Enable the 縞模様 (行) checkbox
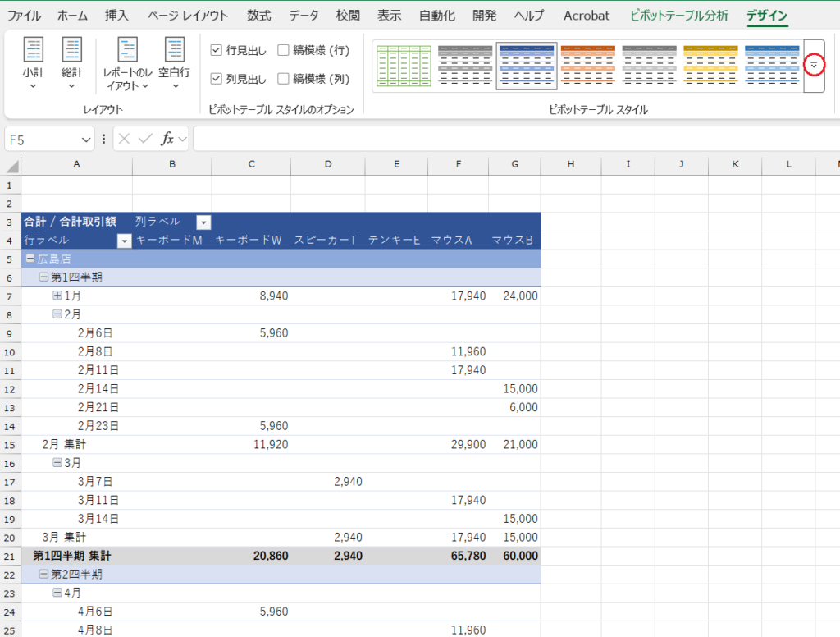Viewport: 840px width, 637px height. click(x=283, y=51)
